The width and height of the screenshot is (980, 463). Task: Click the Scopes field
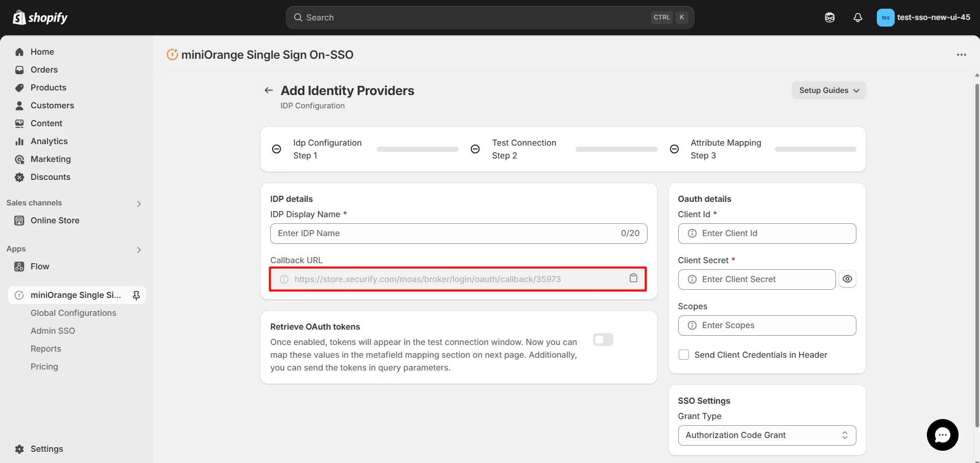tap(767, 326)
